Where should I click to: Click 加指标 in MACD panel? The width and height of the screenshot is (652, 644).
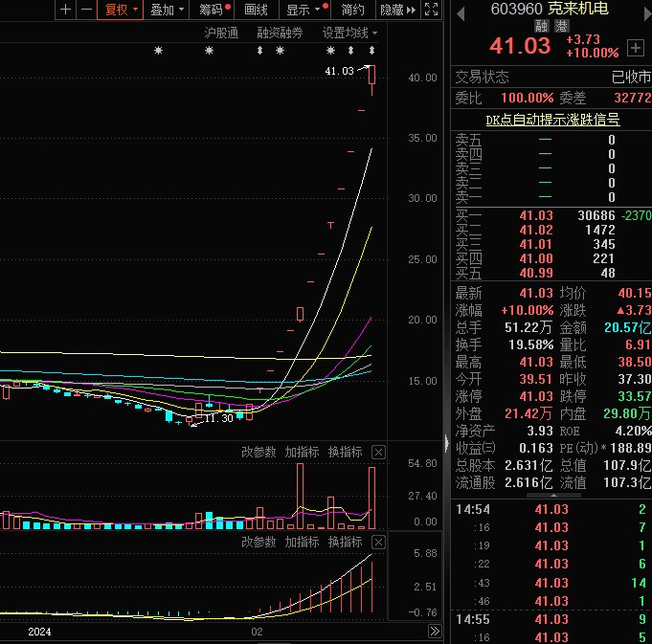302,542
